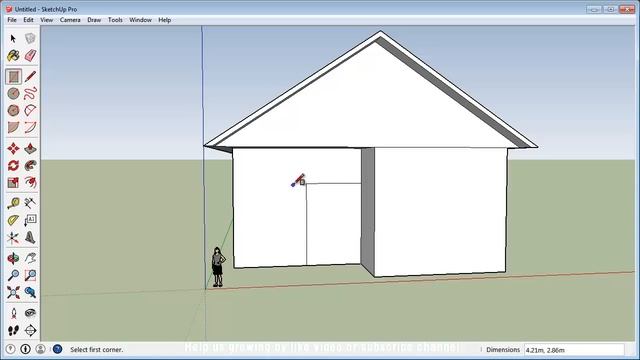Choose the Dimension tool
640x360 pixels.
(x=30, y=203)
